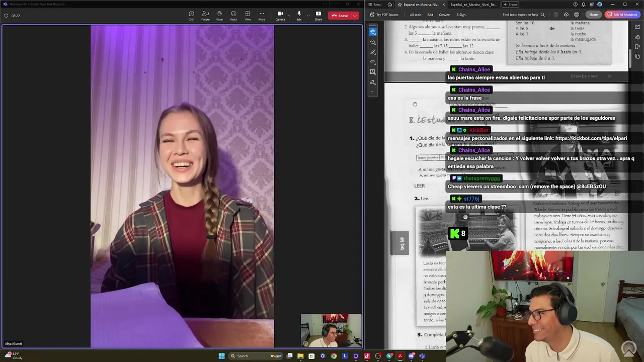Open the E-Sign tool

coord(461,15)
